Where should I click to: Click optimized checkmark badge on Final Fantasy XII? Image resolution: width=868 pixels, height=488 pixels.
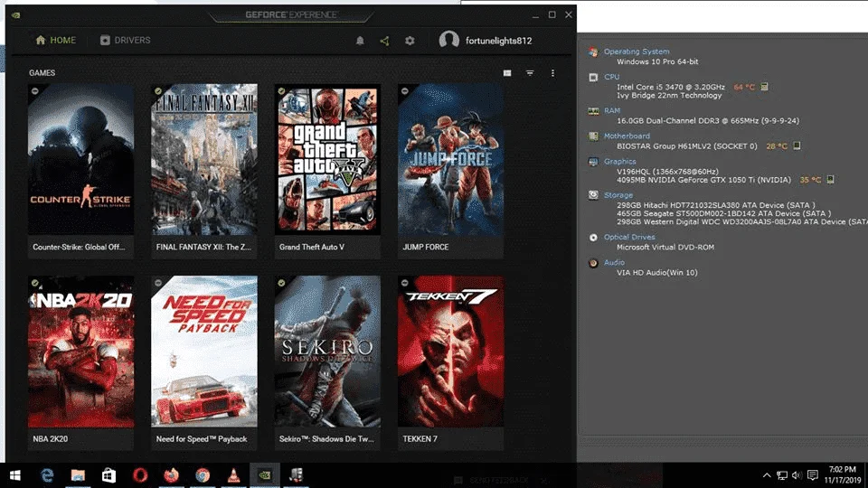(158, 90)
